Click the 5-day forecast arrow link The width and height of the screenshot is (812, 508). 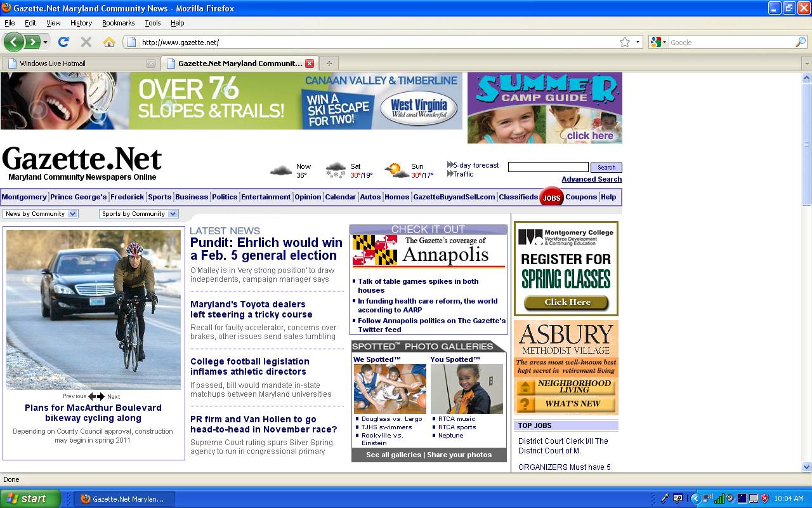point(473,165)
